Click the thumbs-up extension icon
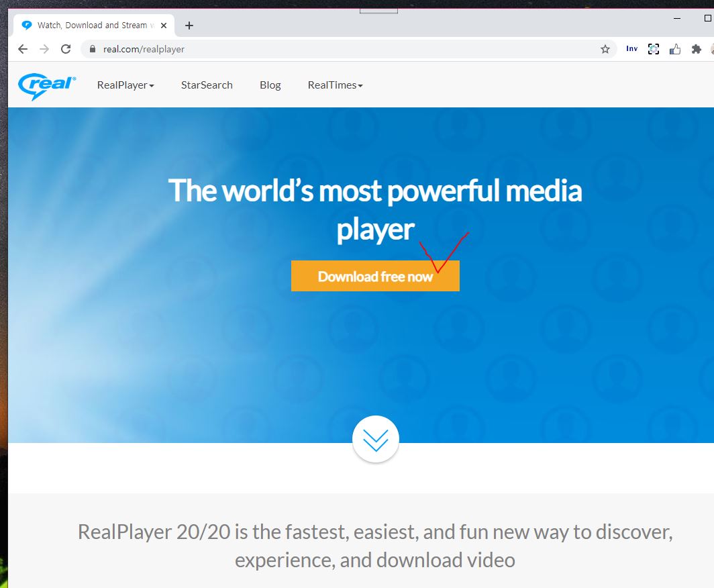Image resolution: width=714 pixels, height=588 pixels. point(675,49)
